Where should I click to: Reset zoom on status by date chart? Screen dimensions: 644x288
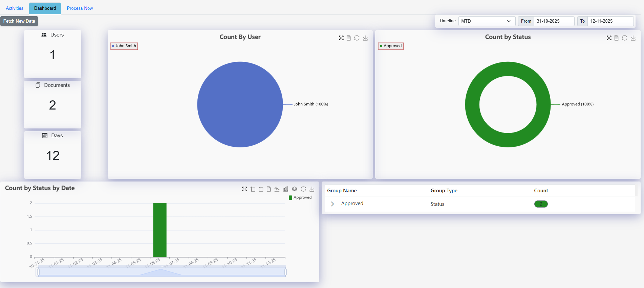pyautogui.click(x=261, y=189)
